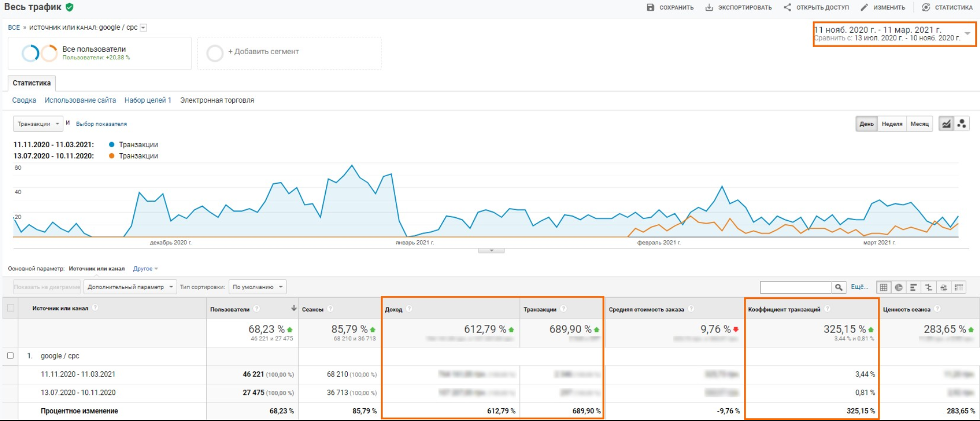Click the table search magnifier button
The width and height of the screenshot is (980, 421).
pyautogui.click(x=839, y=287)
